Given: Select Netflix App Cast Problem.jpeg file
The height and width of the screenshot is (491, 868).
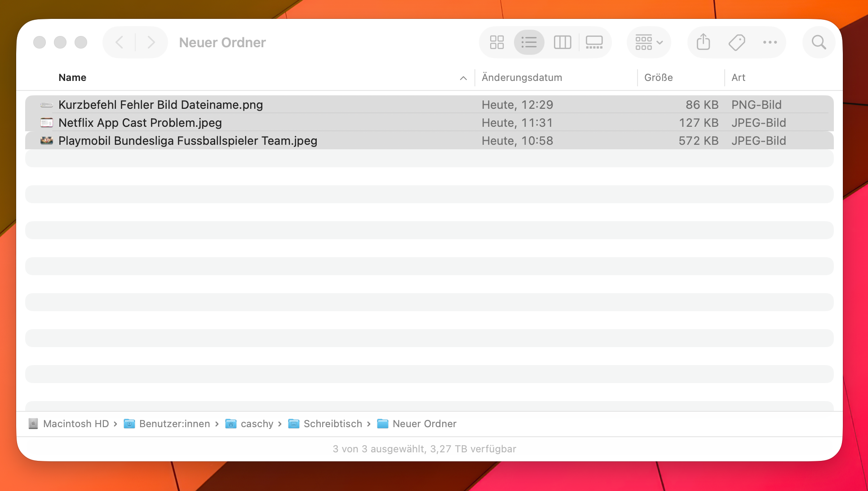Looking at the screenshot, I should coord(140,123).
